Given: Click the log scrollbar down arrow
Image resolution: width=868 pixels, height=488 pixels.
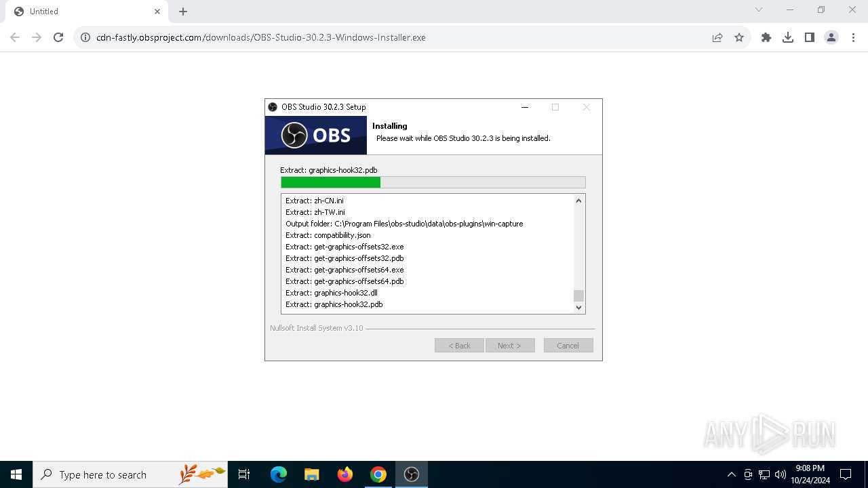Looking at the screenshot, I should pos(578,307).
